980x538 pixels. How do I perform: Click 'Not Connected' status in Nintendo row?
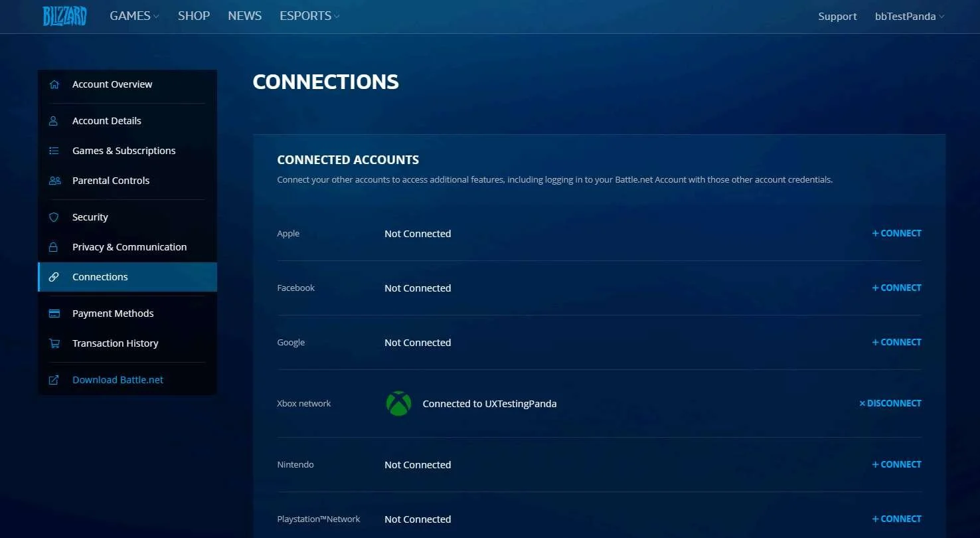point(418,465)
